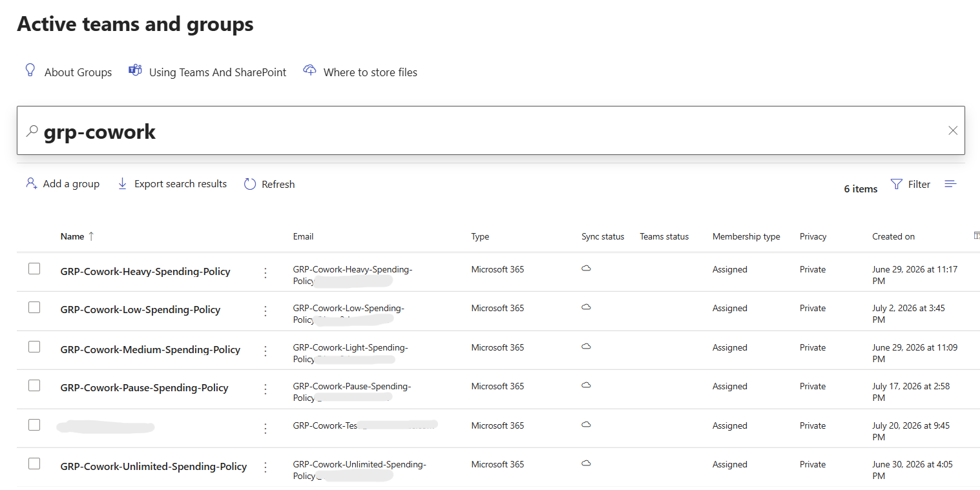This screenshot has width=980, height=490.
Task: Open the choose columns icon in the header row
Action: (977, 236)
